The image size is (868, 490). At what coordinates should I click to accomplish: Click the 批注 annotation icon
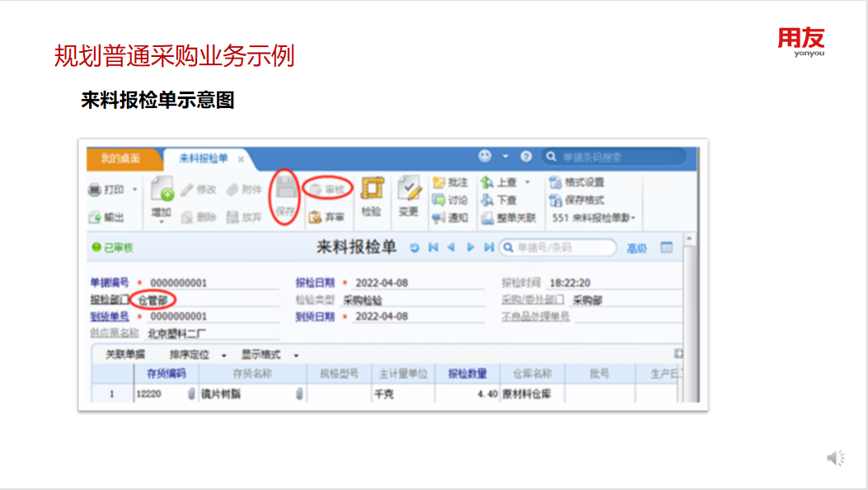[439, 182]
